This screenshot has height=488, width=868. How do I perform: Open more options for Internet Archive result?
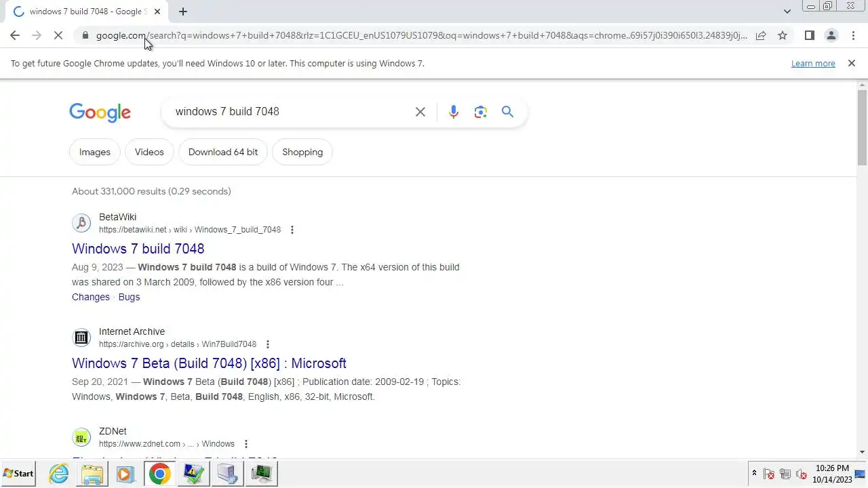pos(268,344)
